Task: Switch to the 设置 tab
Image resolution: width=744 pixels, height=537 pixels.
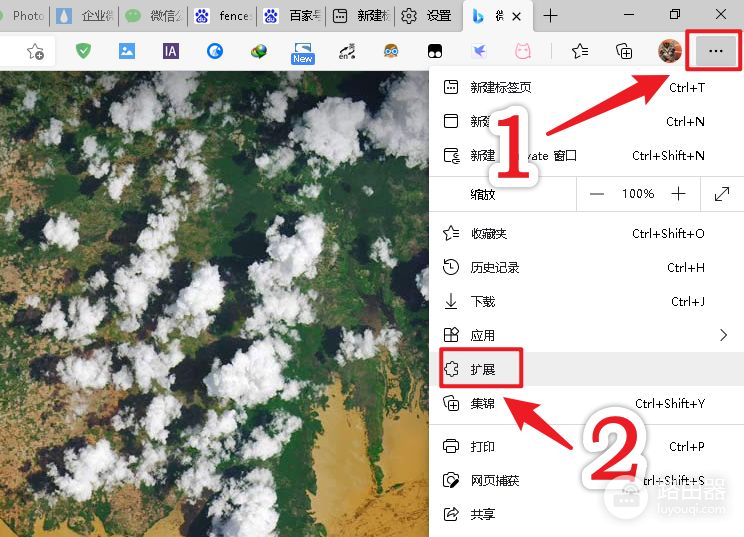Action: (x=428, y=16)
